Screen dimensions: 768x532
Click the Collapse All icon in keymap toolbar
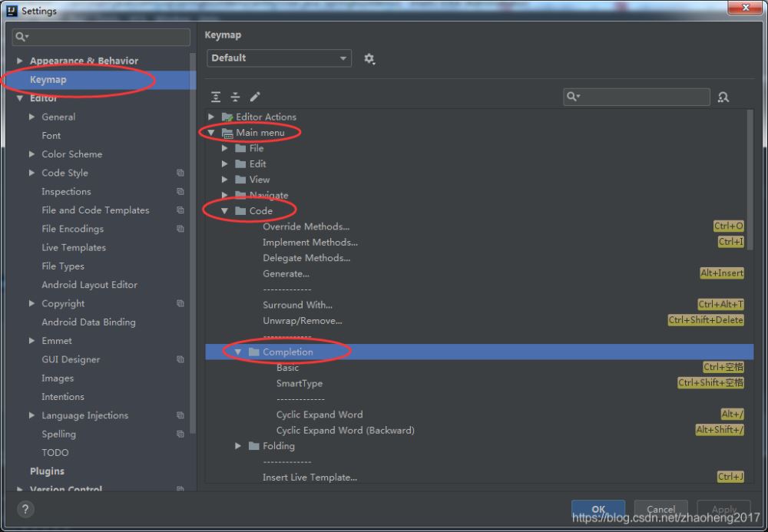(235, 97)
